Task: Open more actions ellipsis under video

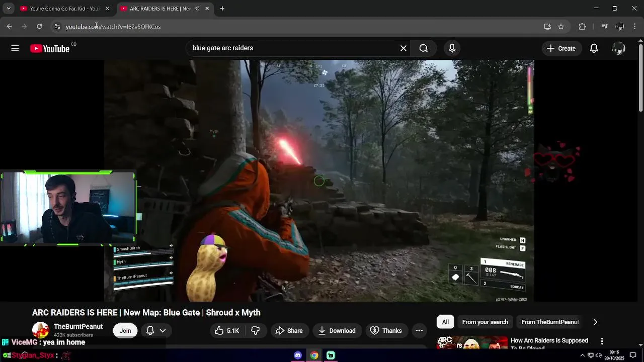Action: coord(419,331)
